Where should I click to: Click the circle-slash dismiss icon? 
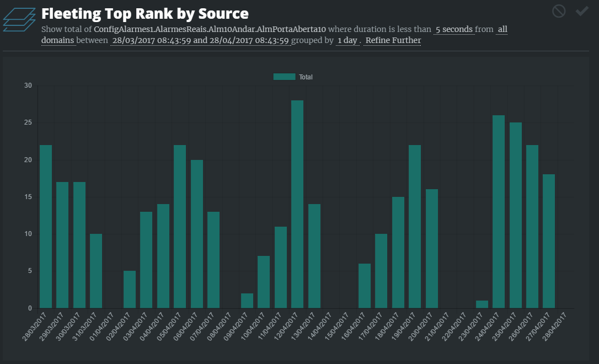(559, 11)
